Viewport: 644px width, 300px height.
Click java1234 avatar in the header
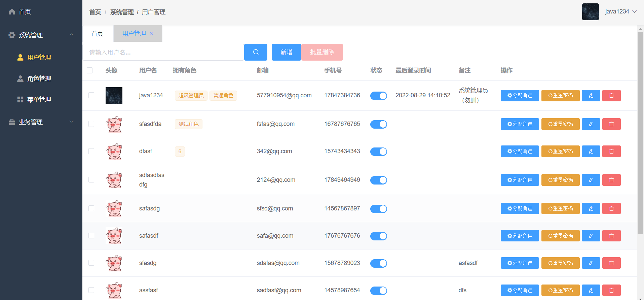pos(590,12)
